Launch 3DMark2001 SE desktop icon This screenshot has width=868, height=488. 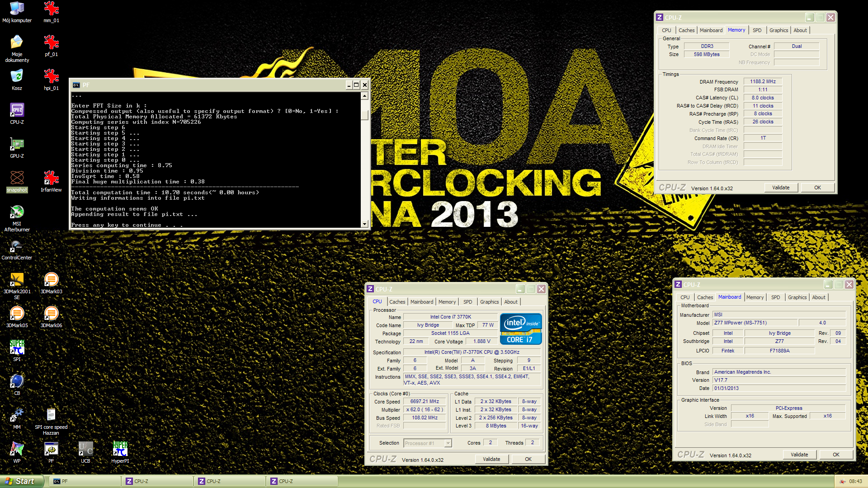(x=17, y=286)
